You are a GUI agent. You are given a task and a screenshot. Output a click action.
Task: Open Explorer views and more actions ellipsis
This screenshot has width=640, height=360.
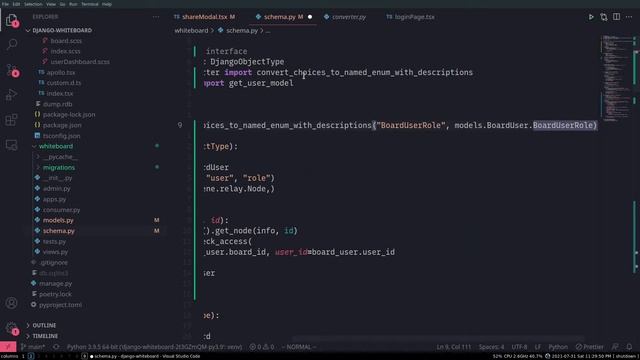click(x=156, y=17)
